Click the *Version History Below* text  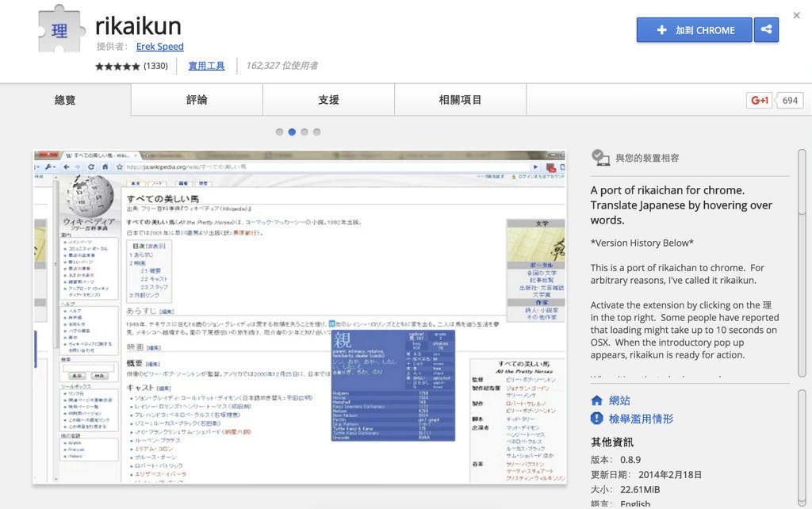tap(642, 243)
